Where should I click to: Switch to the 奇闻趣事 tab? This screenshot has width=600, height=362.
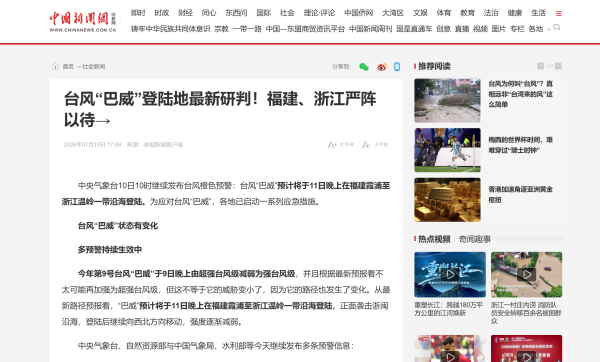click(474, 239)
